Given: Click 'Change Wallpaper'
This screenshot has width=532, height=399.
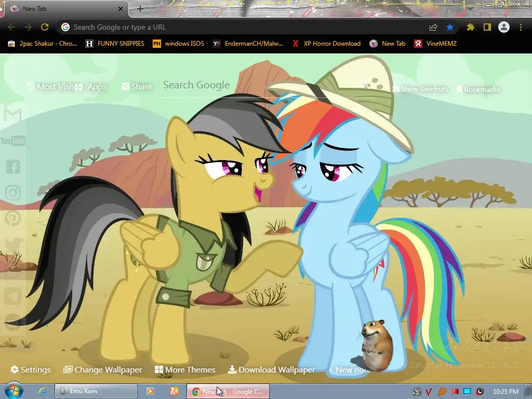Looking at the screenshot, I should (x=103, y=369).
